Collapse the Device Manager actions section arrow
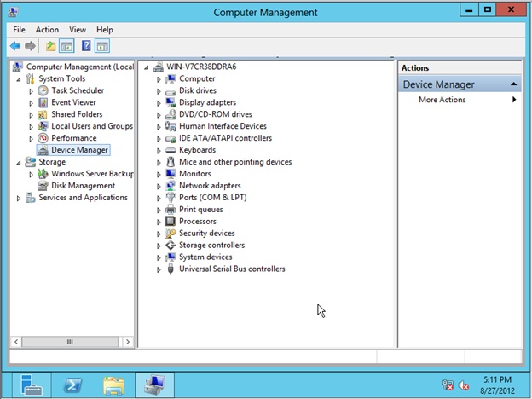 (x=514, y=84)
